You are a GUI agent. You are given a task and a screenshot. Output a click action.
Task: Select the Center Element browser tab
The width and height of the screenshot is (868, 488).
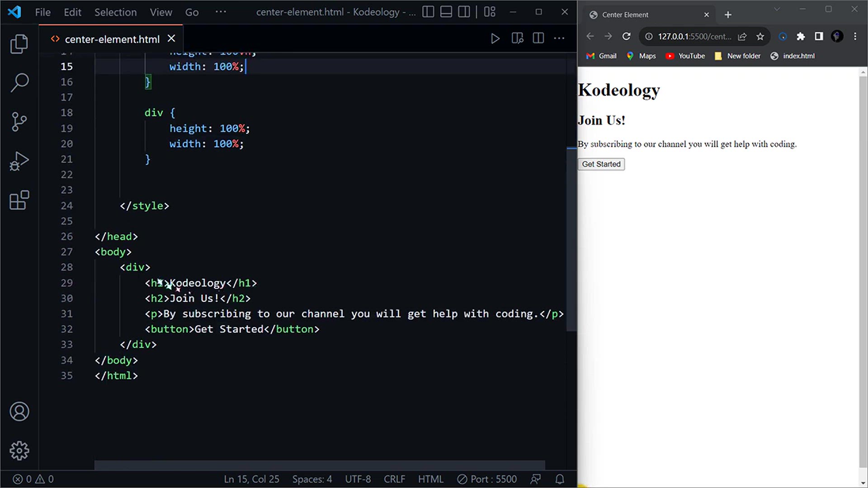(x=648, y=15)
